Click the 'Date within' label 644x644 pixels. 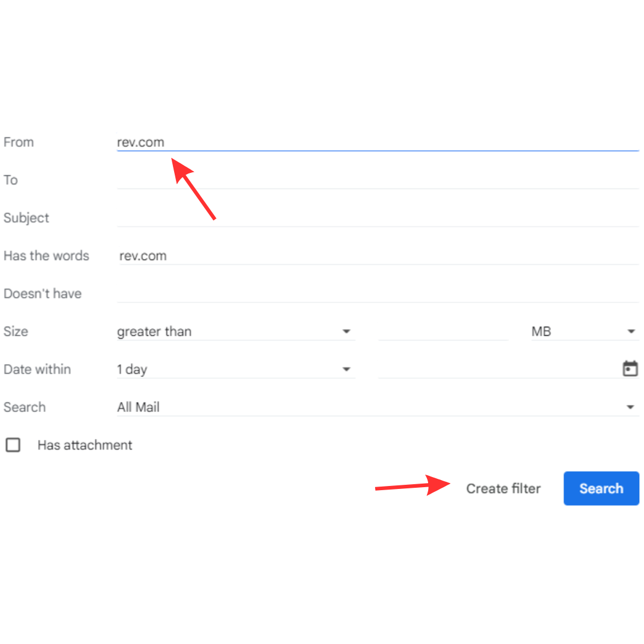coord(37,369)
